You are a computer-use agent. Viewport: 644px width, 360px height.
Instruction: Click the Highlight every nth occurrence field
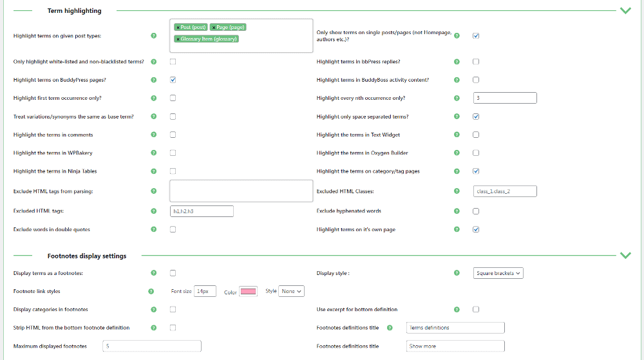(505, 99)
